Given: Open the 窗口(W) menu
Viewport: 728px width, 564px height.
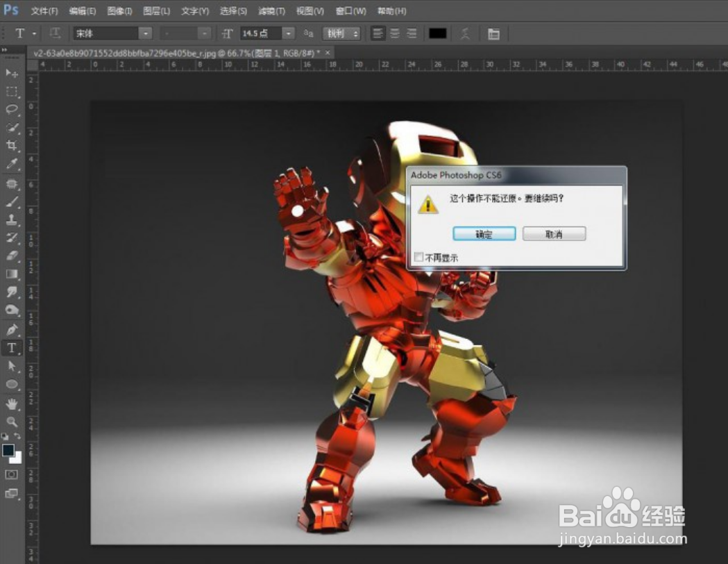Looking at the screenshot, I should pyautogui.click(x=350, y=10).
